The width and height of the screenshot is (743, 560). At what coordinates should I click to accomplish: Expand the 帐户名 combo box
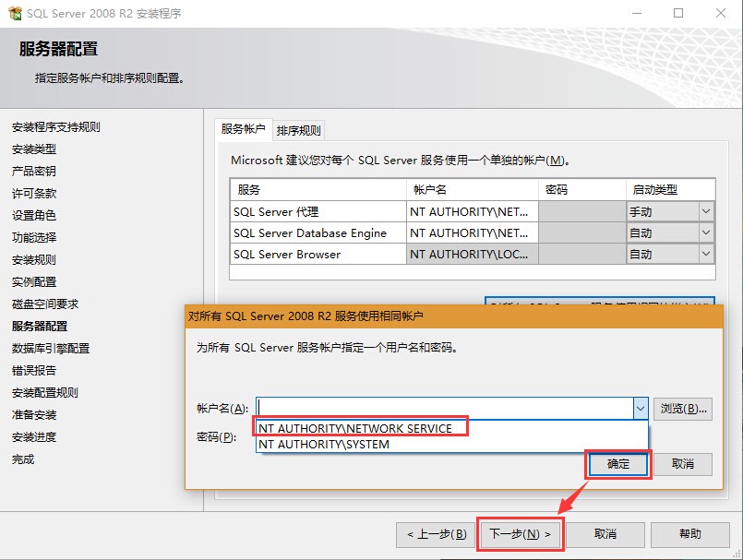[639, 407]
